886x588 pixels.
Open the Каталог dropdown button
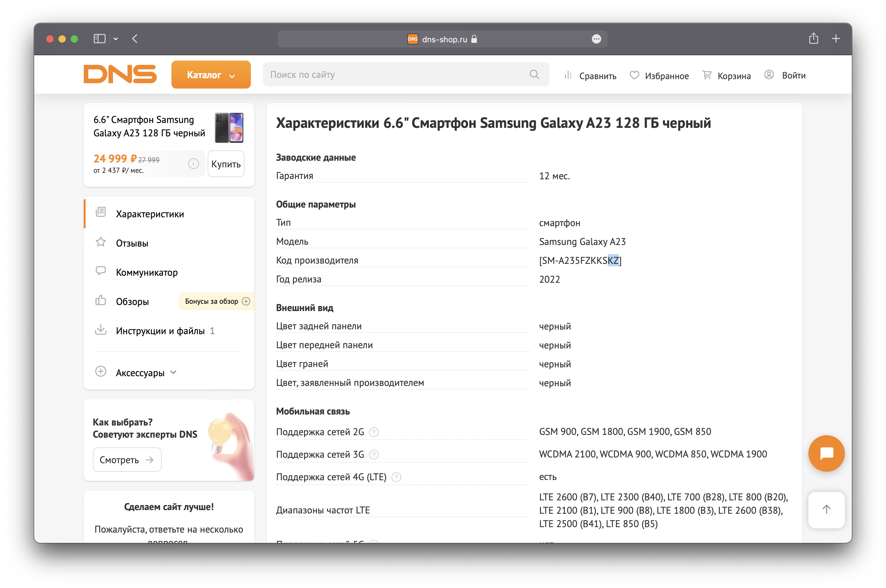[x=211, y=75]
